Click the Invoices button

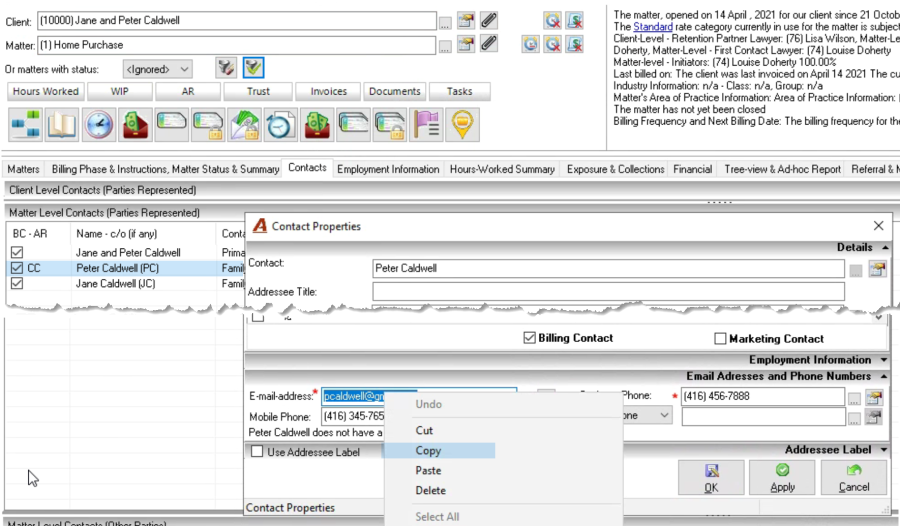328,91
